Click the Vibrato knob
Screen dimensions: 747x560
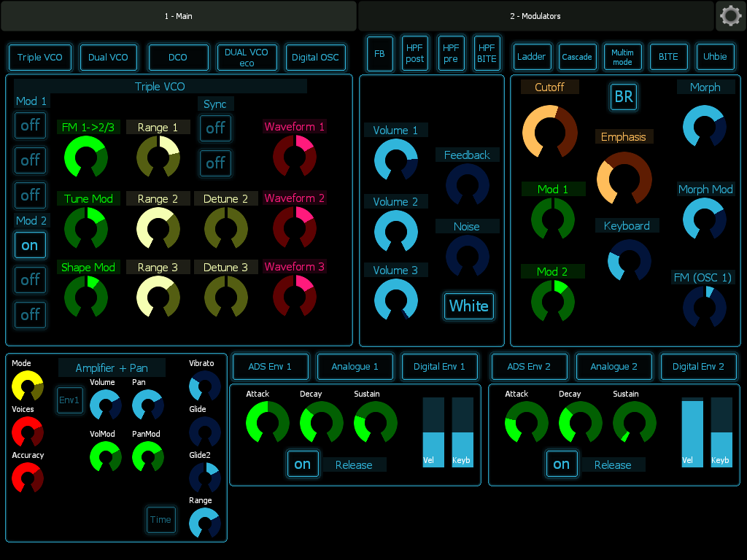(x=205, y=386)
